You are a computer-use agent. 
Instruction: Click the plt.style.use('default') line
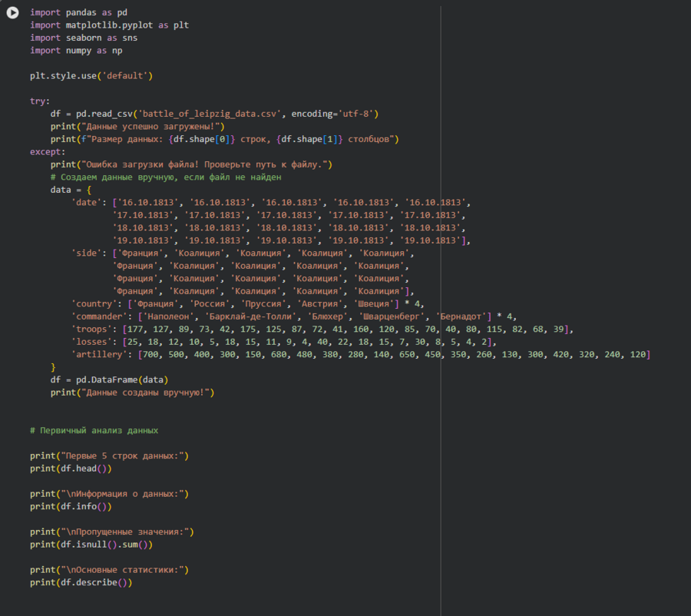(91, 75)
